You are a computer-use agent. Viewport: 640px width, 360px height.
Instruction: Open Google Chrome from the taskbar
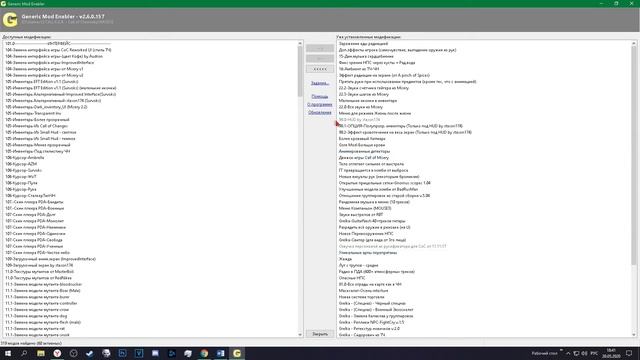204,353
